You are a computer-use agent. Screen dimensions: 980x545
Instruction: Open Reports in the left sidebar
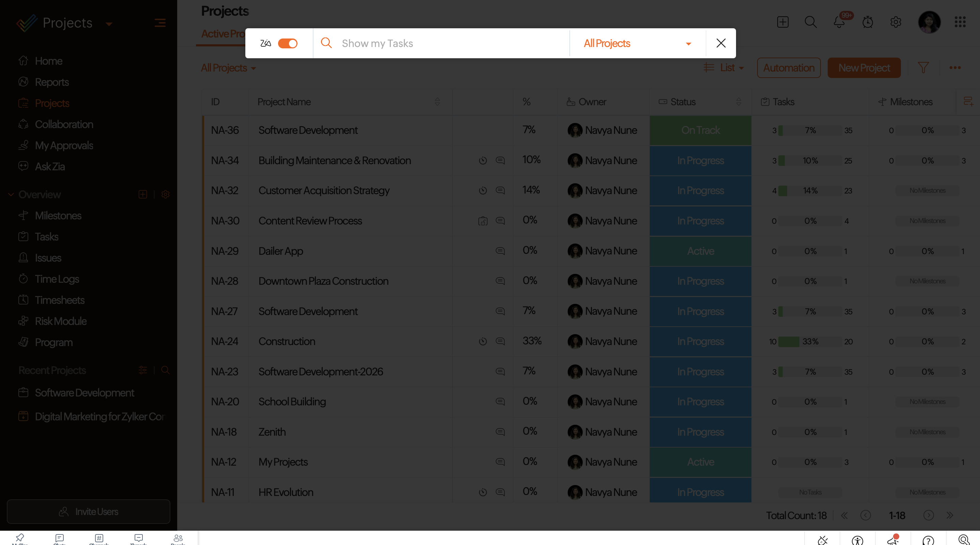52,82
